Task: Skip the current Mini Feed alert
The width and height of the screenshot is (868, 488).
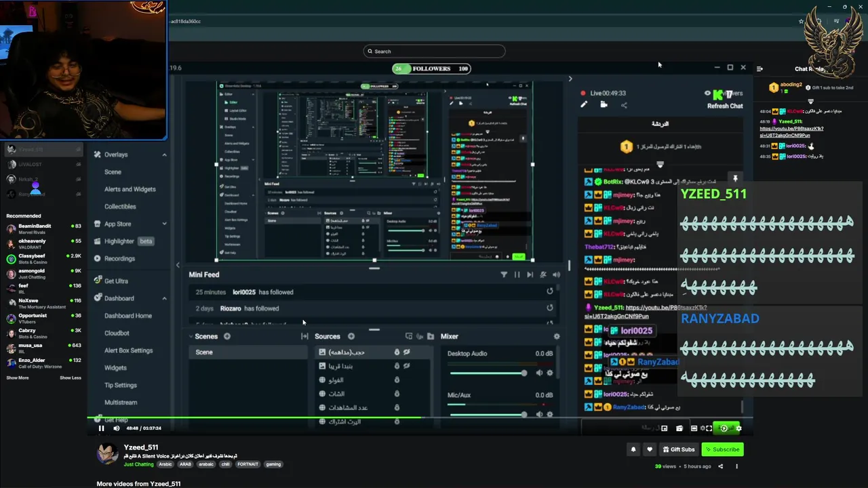Action: point(530,274)
